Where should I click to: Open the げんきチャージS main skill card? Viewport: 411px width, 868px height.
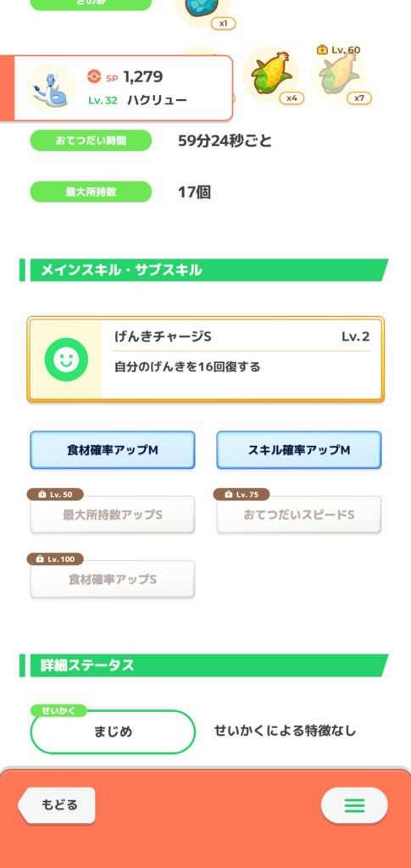coord(205,359)
